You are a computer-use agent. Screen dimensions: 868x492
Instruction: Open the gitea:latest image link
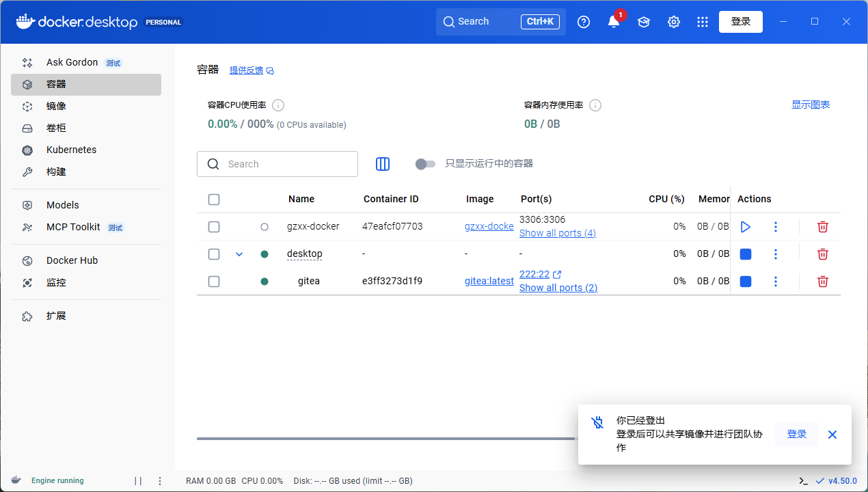(x=489, y=281)
